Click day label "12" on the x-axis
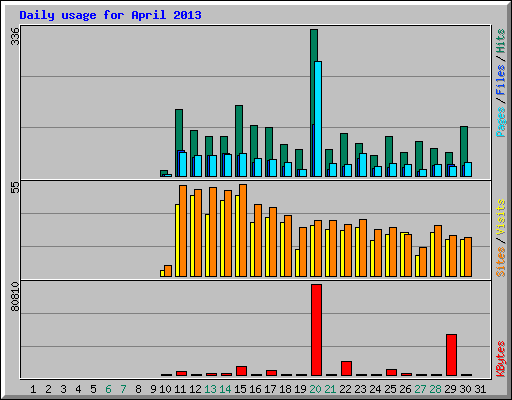The image size is (512, 400). tap(195, 389)
